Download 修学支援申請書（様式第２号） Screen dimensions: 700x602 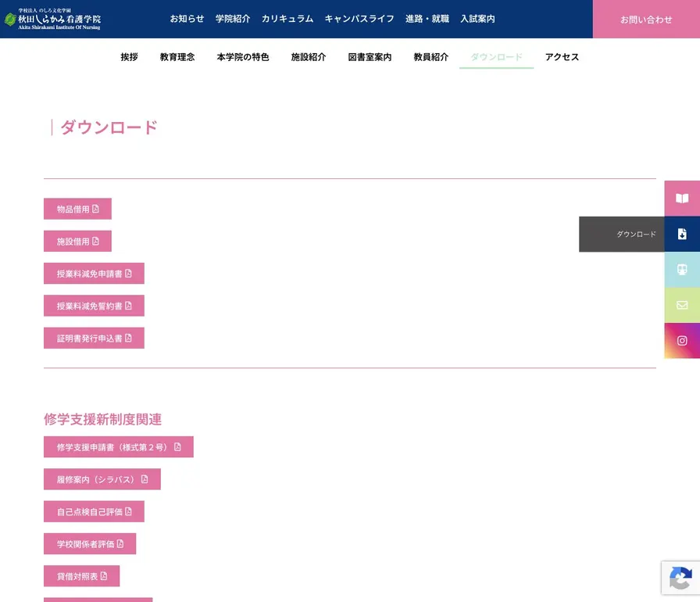(x=118, y=446)
